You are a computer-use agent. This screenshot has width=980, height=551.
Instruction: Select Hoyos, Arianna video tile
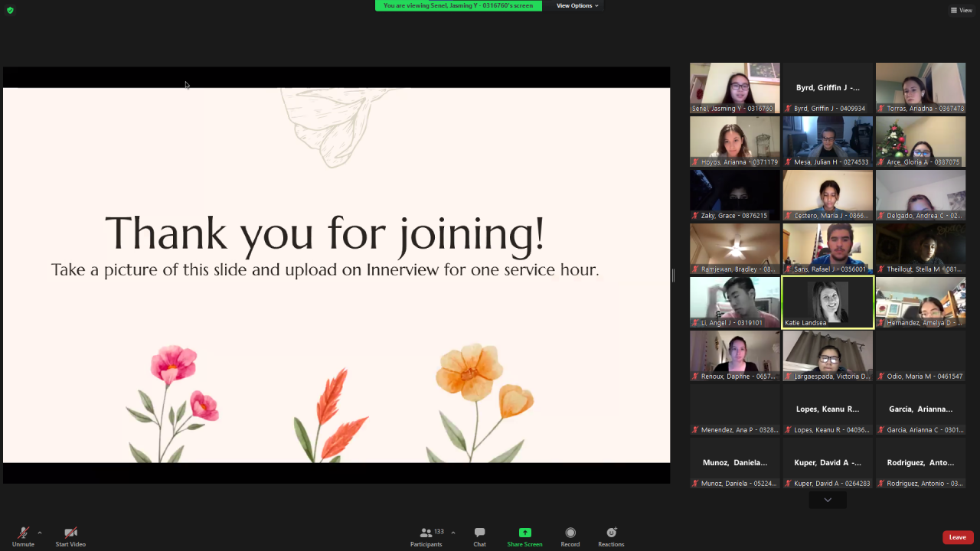point(735,142)
